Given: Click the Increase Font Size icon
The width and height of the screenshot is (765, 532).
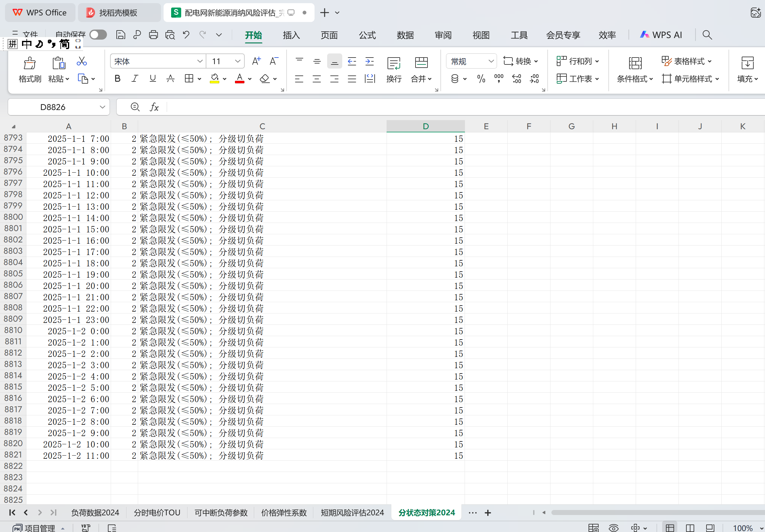Looking at the screenshot, I should pos(256,61).
